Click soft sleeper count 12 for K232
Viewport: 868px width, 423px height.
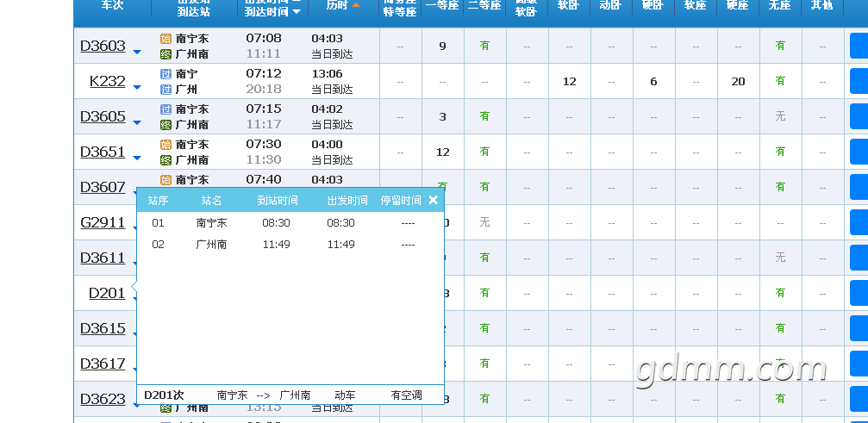tap(570, 81)
